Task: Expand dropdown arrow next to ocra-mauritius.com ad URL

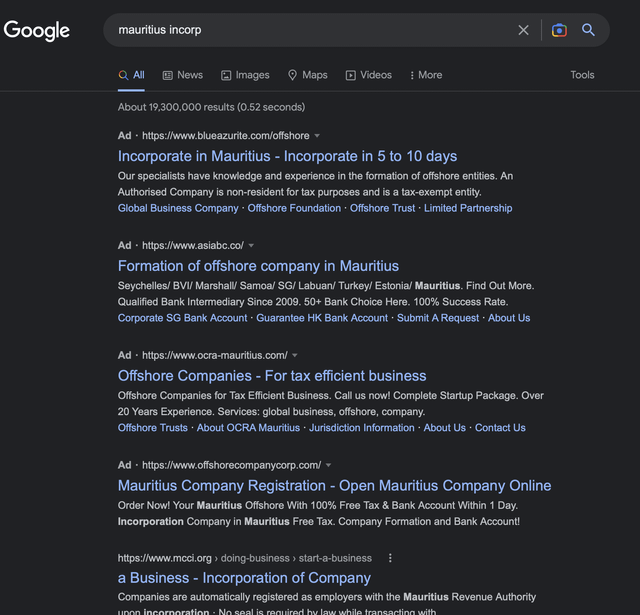Action: [x=295, y=355]
